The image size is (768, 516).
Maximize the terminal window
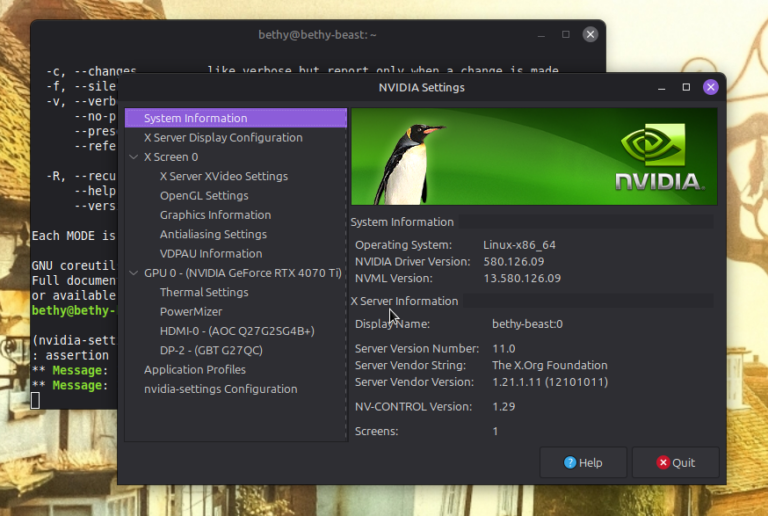click(566, 34)
